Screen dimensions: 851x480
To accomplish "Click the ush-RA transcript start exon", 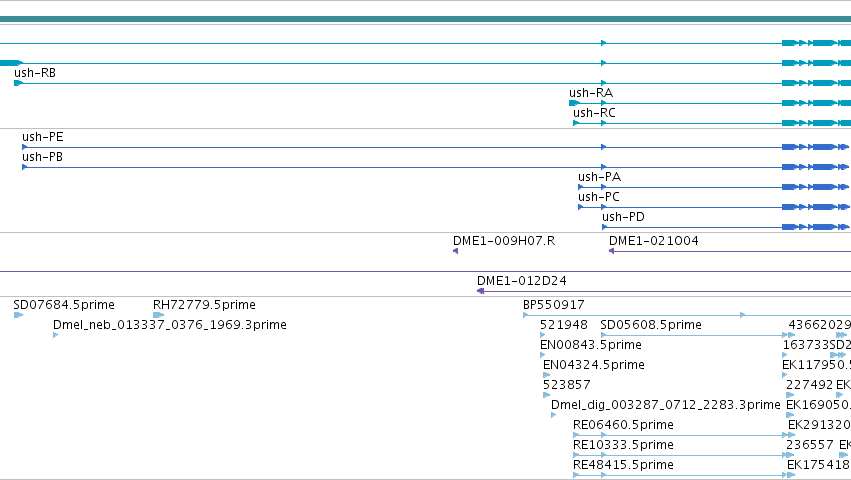I will (x=574, y=103).
